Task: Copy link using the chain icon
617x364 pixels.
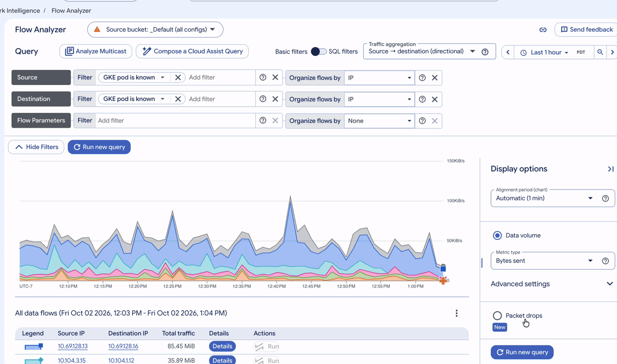Action: pos(543,30)
